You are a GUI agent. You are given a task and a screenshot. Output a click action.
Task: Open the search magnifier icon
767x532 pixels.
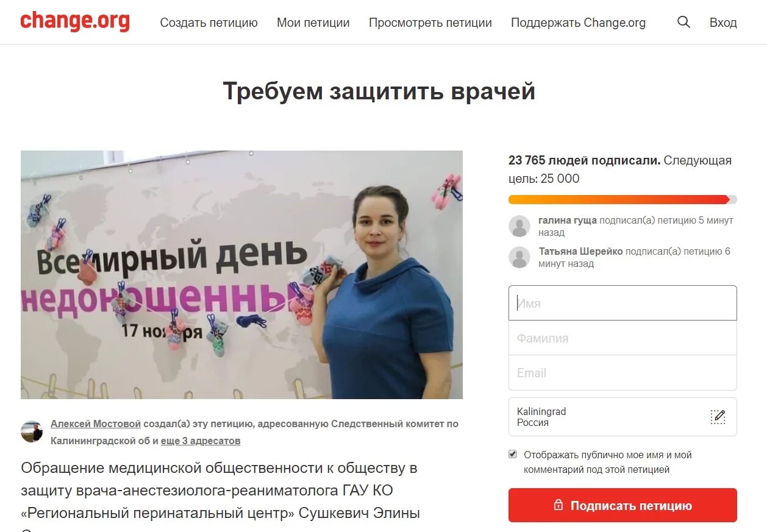(684, 23)
